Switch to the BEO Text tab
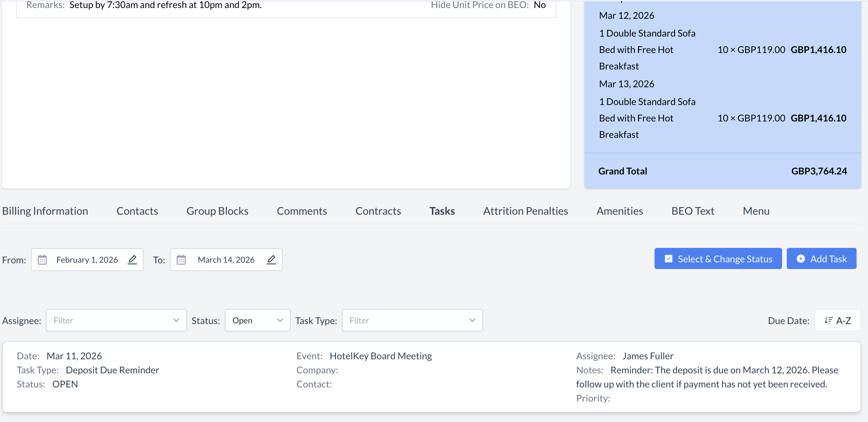868x422 pixels. (x=693, y=211)
